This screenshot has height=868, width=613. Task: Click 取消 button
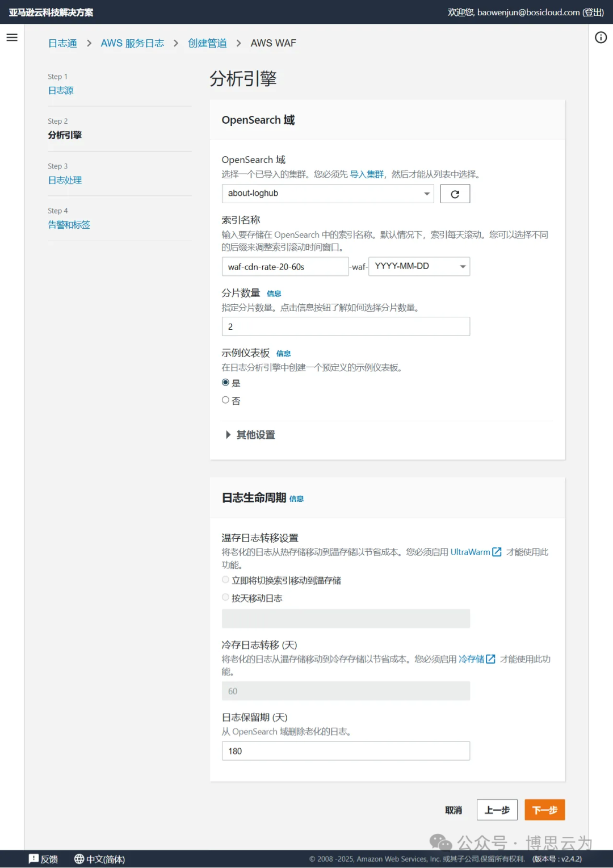coord(454,810)
